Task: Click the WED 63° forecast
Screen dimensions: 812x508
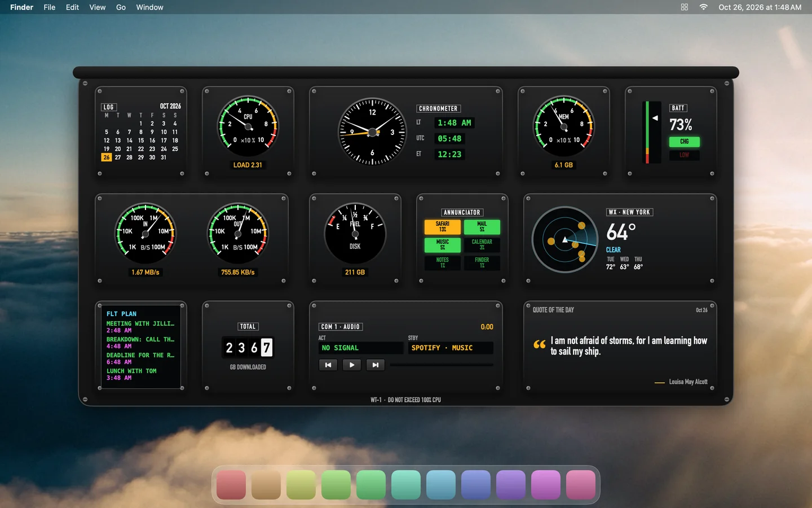Action: (624, 264)
